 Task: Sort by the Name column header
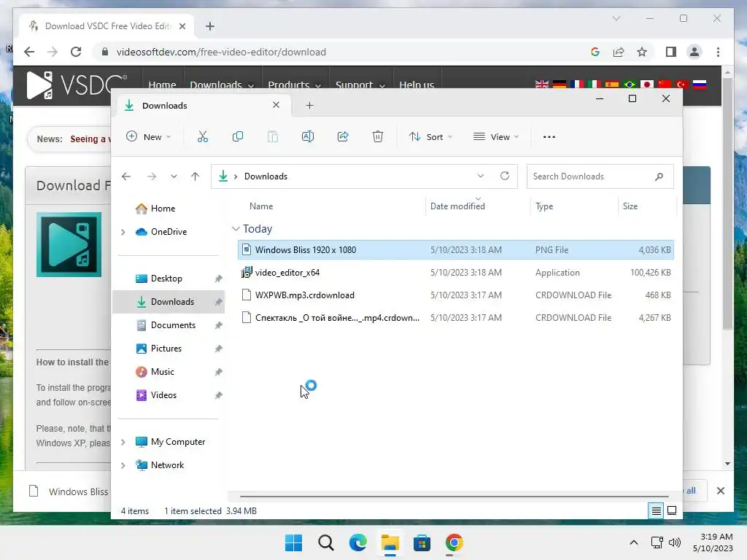pos(261,206)
